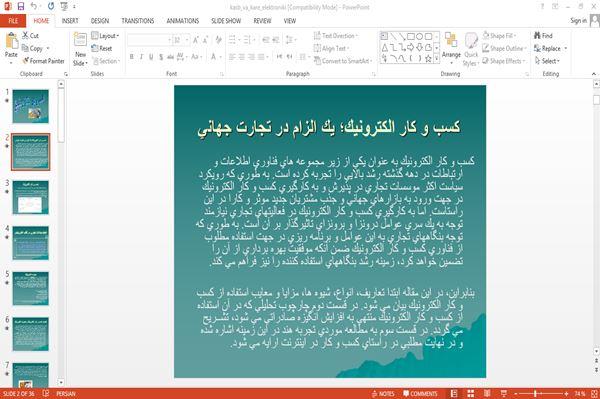Open Text Direction dropdown
The image size is (600, 399).
[336, 36]
